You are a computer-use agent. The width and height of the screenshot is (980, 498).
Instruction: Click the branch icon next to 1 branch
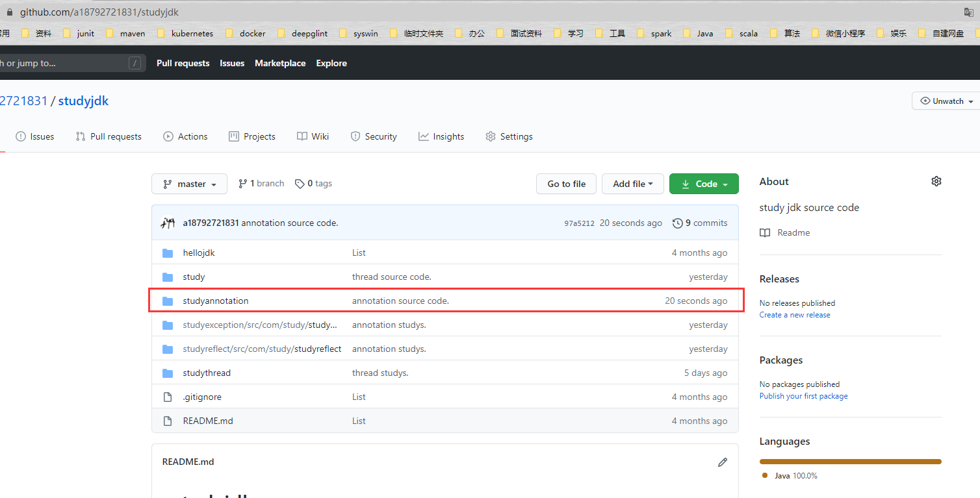[242, 184]
